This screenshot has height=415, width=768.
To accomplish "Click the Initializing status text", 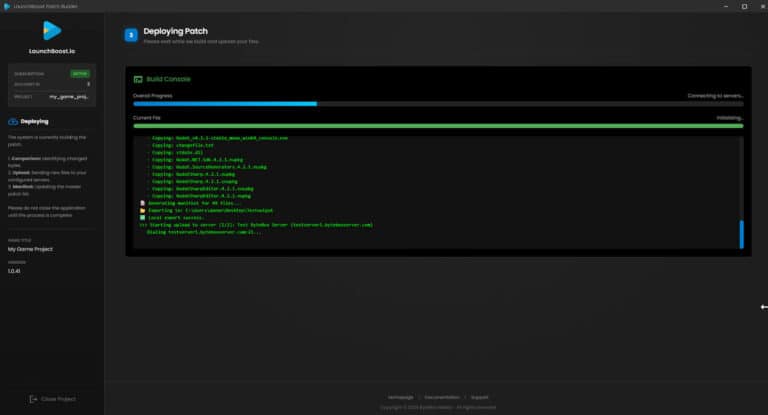I will (730, 118).
